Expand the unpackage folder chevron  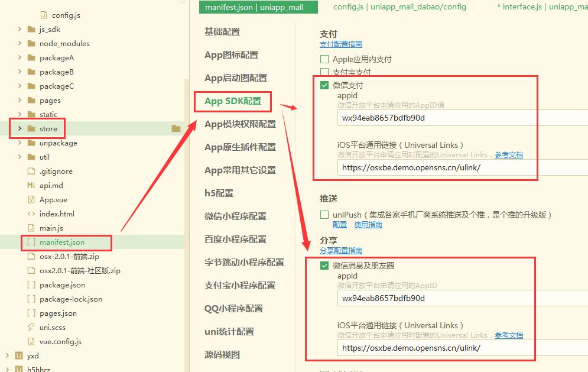point(20,143)
